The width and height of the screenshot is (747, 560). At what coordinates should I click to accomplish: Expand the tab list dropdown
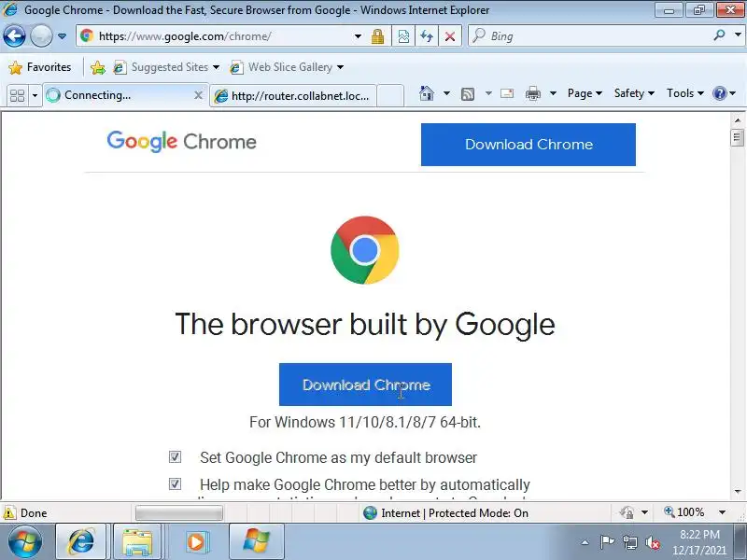coord(35,96)
